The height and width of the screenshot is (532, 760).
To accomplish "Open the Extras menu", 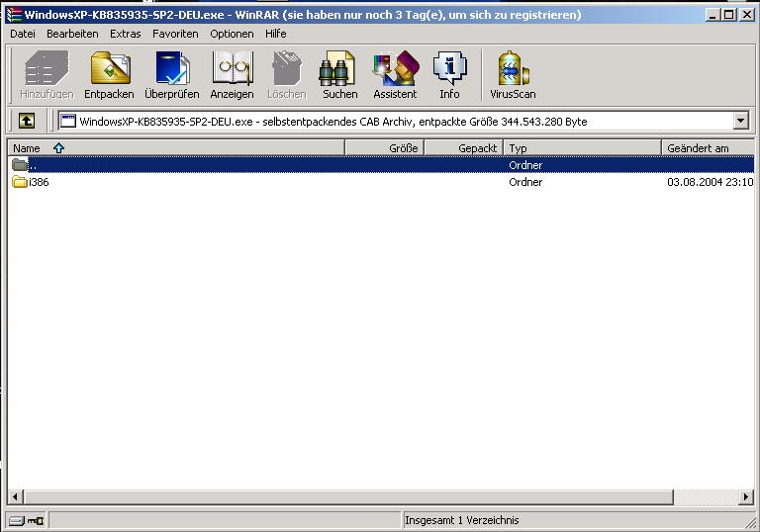I will [x=125, y=34].
